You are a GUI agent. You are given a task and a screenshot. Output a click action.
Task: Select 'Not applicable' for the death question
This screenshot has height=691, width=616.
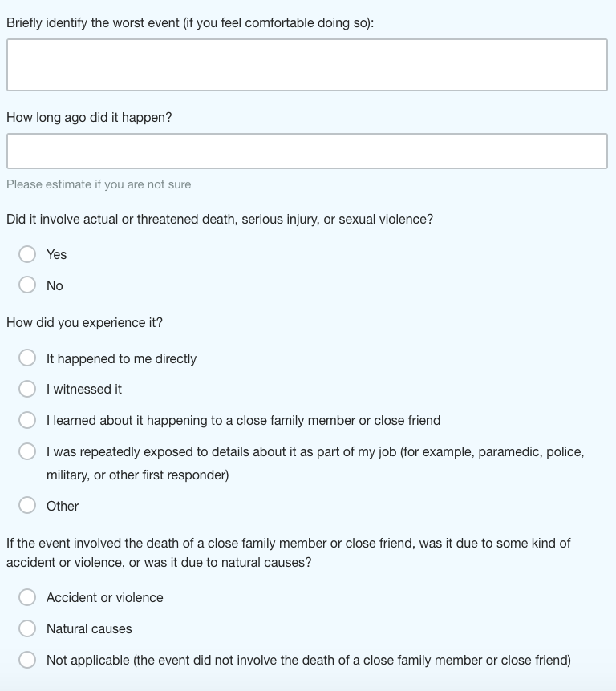pyautogui.click(x=27, y=659)
